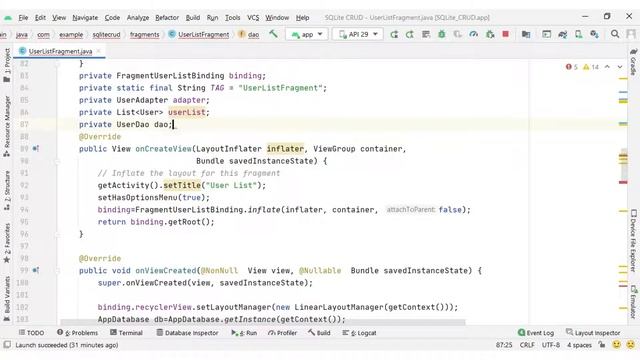640x360 pixels.
Task: Open the Resource Manager side panel
Action: (x=7, y=127)
